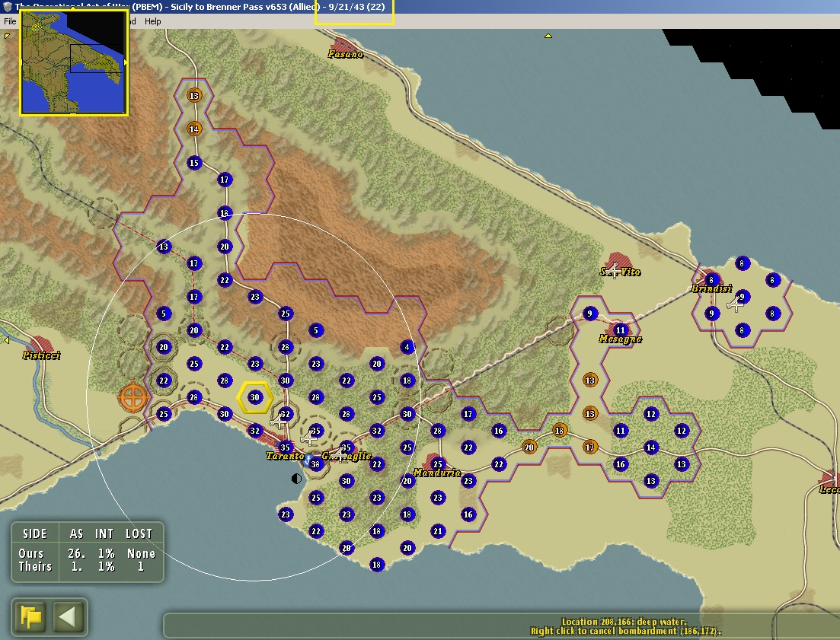Click the orange crosshair bombardment target marker
The image size is (840, 640).
[133, 397]
